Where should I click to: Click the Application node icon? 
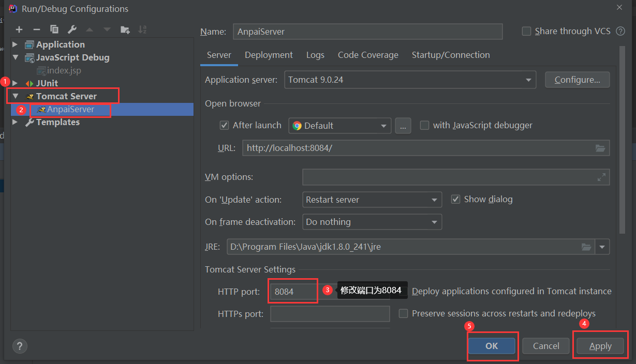29,44
